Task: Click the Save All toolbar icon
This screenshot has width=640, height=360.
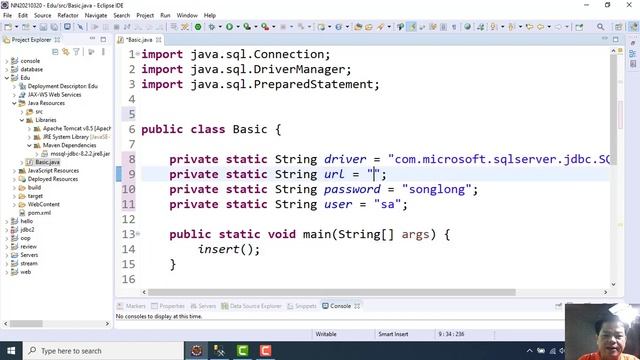Action: (54, 27)
